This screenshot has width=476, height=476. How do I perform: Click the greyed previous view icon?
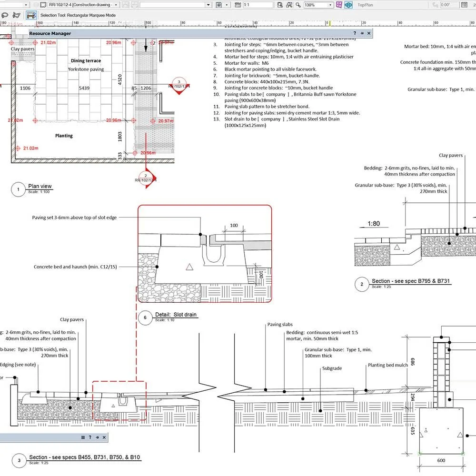coord(126,5)
